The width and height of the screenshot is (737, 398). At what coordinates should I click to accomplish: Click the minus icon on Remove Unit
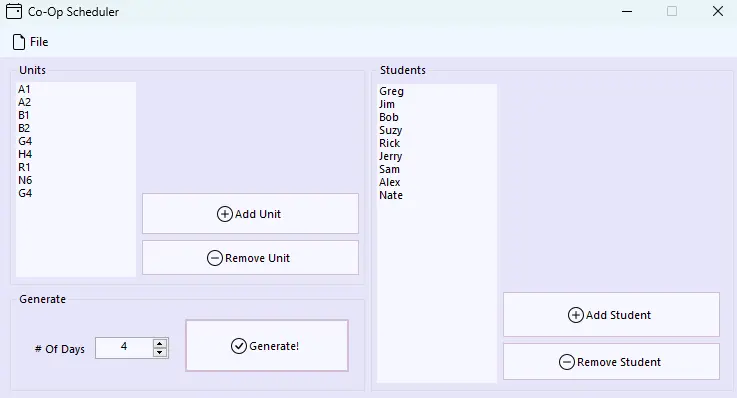215,258
